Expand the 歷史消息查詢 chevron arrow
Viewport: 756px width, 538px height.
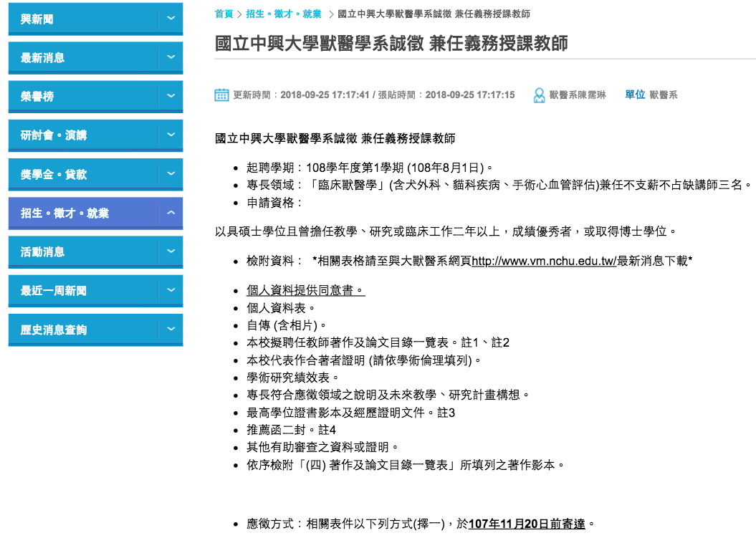(x=171, y=330)
